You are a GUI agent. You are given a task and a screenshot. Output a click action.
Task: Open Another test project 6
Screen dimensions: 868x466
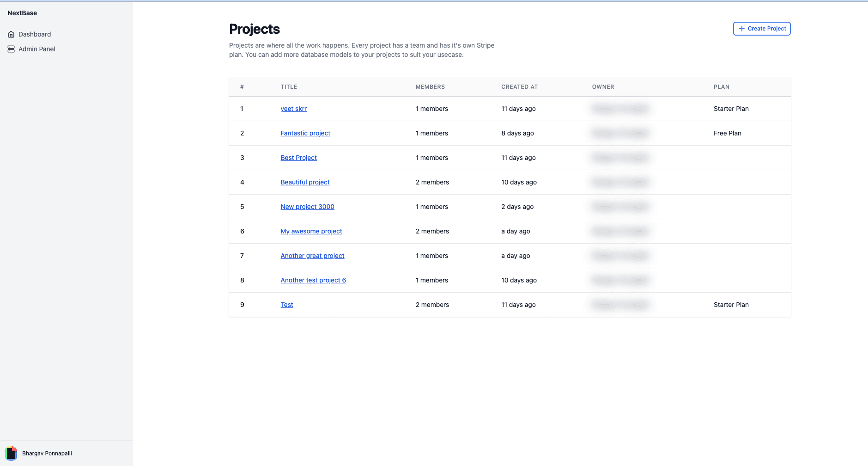tap(313, 280)
